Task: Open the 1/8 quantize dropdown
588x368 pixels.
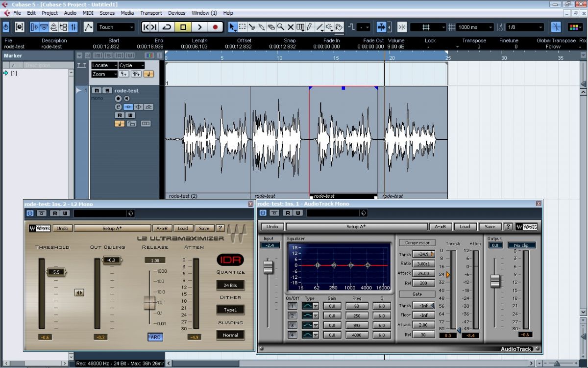Action: tap(525, 27)
